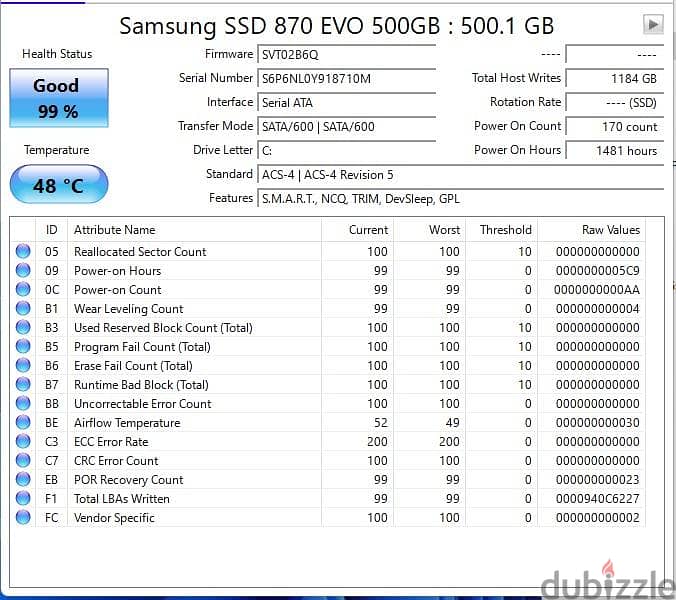Viewport: 676px width, 600px height.
Task: Select the ECC Error Rate attribute name
Action: pyautogui.click(x=111, y=441)
